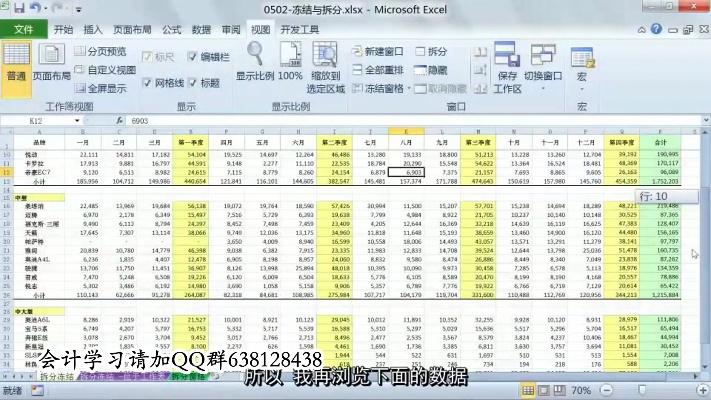Click 新建窗口 new window
The image size is (711, 400).
378,51
